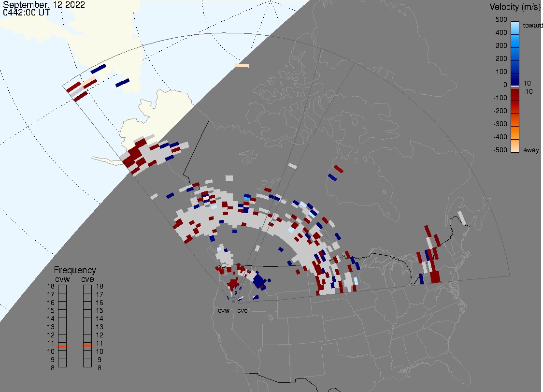Viewport: 543px width, 392px height.
Task: Select the time stamp "0442:00 UT"
Action: coord(27,13)
